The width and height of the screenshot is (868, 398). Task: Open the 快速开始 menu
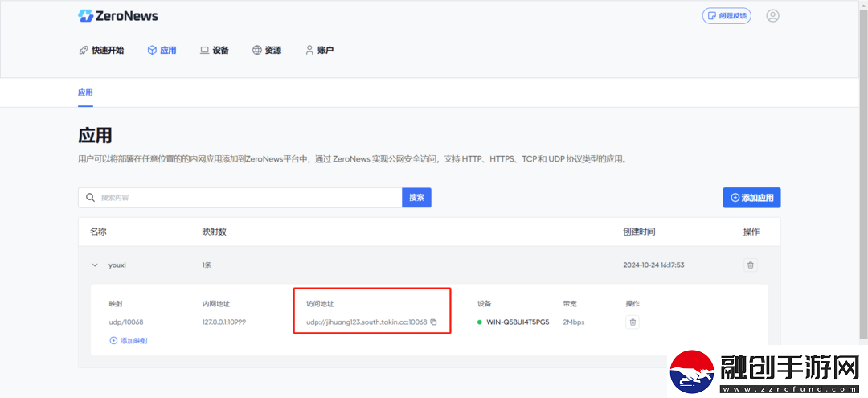pyautogui.click(x=102, y=51)
